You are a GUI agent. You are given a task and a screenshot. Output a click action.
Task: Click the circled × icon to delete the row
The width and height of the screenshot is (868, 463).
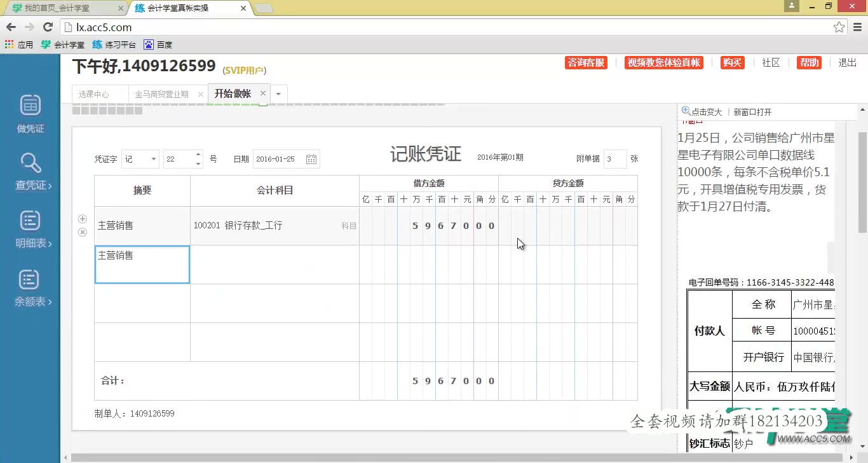tap(82, 232)
